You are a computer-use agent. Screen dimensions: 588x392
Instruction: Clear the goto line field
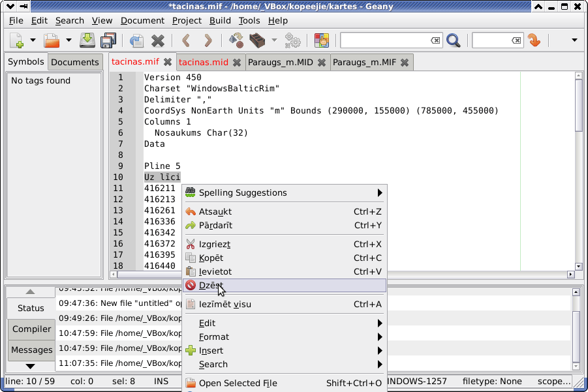point(516,40)
